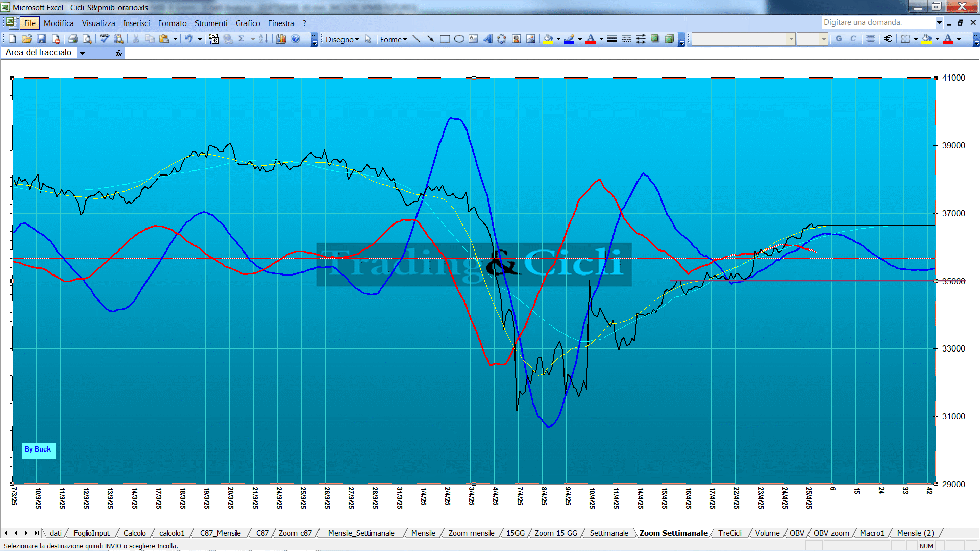Screen dimensions: 980x551
Task: Switch to the Settimanale sheet tab
Action: (x=608, y=533)
